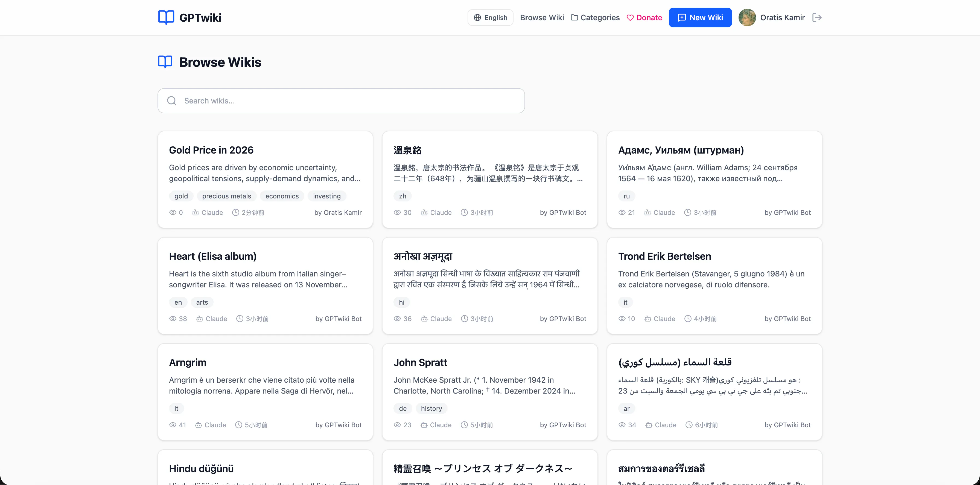Open the Categories menu item
The image size is (980, 485).
tap(595, 18)
